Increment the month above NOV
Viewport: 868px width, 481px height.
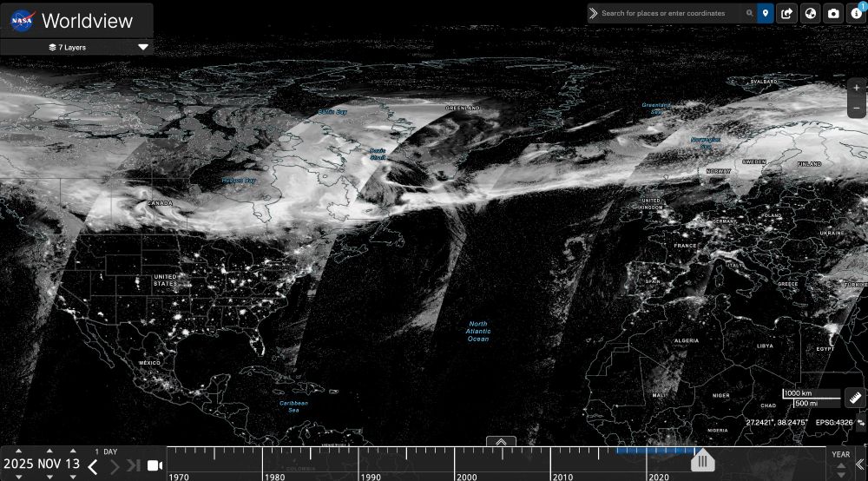pyautogui.click(x=49, y=451)
